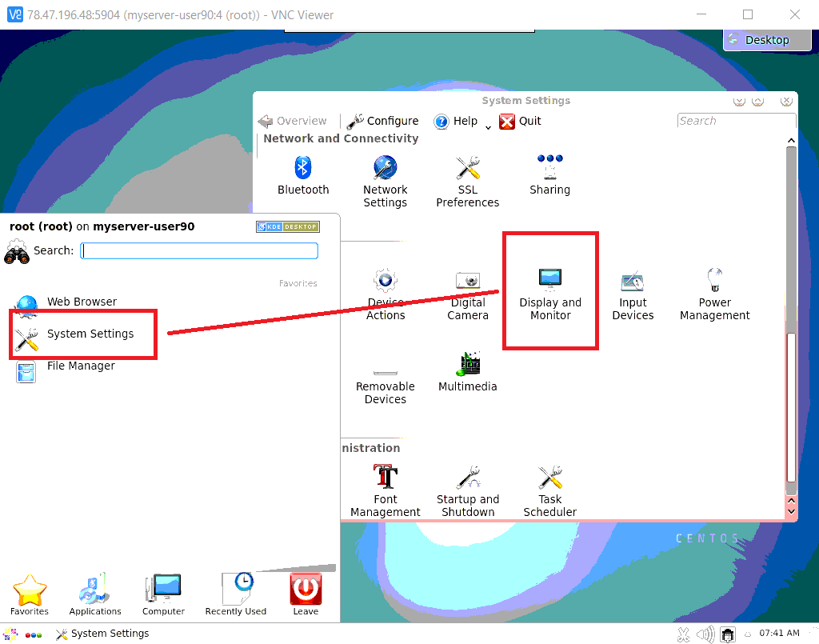Click the launcher Search input field
This screenshot has width=819, height=644.
pos(199,251)
